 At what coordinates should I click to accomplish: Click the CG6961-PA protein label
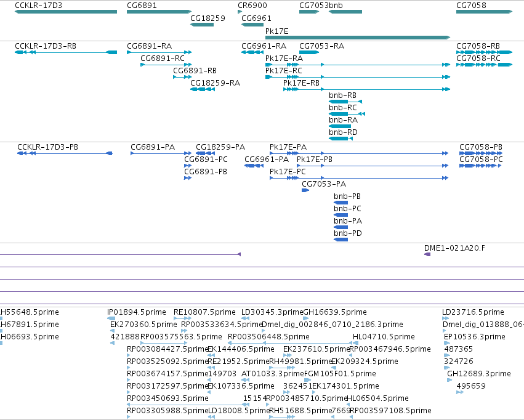267,160
